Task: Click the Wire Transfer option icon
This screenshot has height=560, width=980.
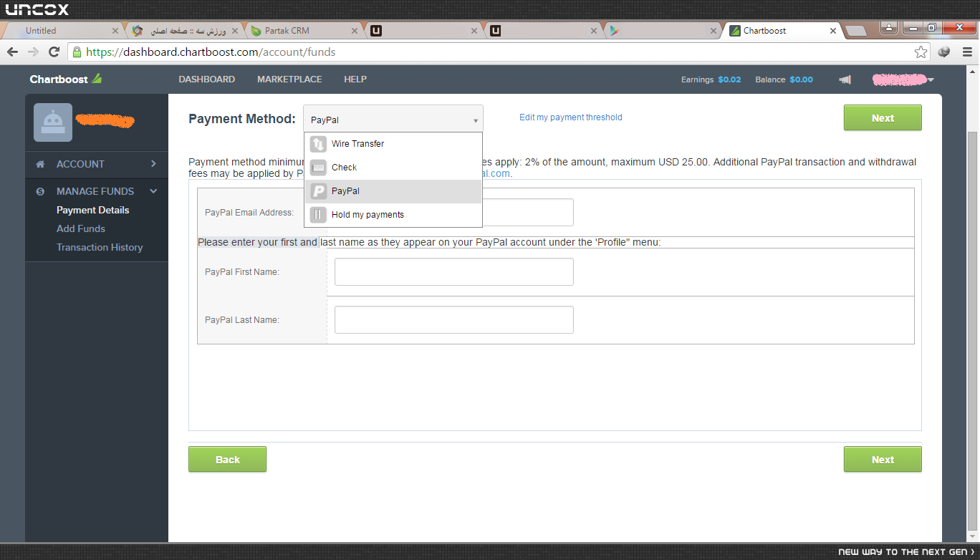Action: [x=318, y=144]
